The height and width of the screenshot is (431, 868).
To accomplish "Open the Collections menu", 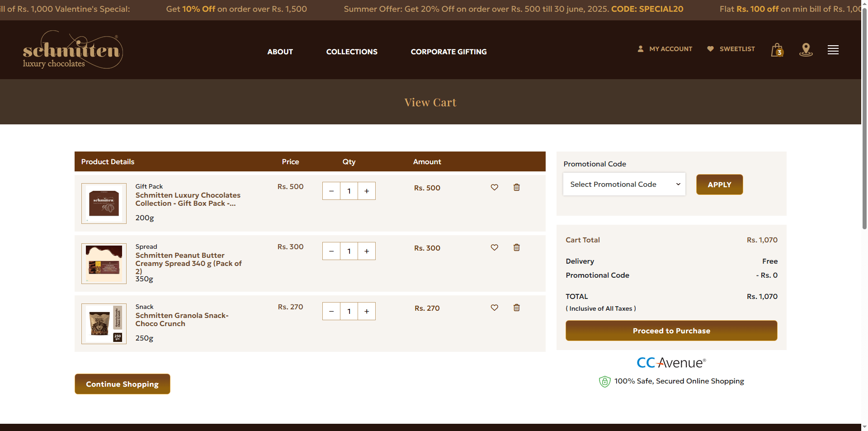I will tap(352, 52).
